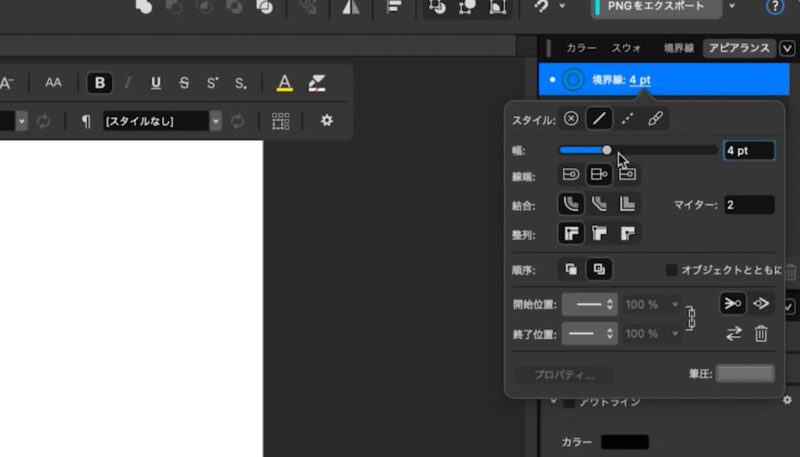Select the round cap option
The image size is (800, 457).
tap(571, 174)
